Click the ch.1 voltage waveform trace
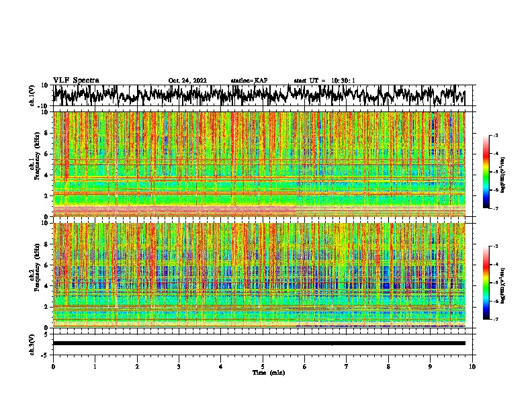532x411 pixels. click(259, 95)
